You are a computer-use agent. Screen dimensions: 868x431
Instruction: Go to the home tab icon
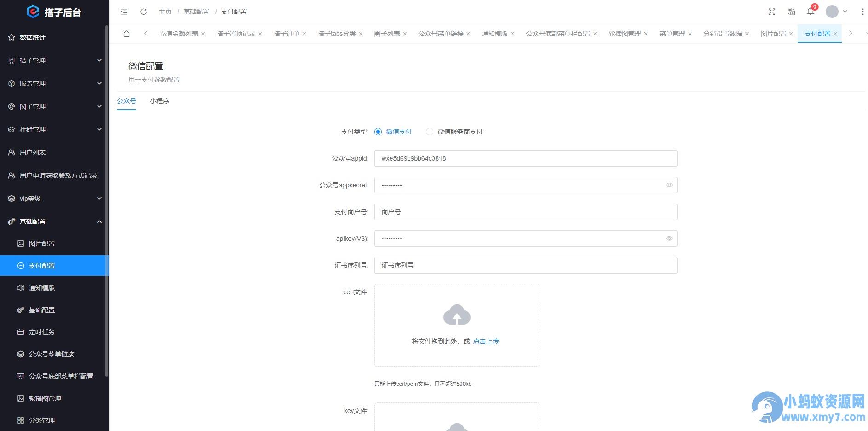(126, 34)
